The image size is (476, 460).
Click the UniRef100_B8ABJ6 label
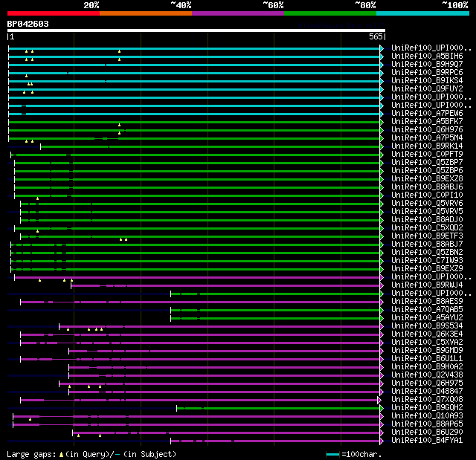click(x=427, y=187)
